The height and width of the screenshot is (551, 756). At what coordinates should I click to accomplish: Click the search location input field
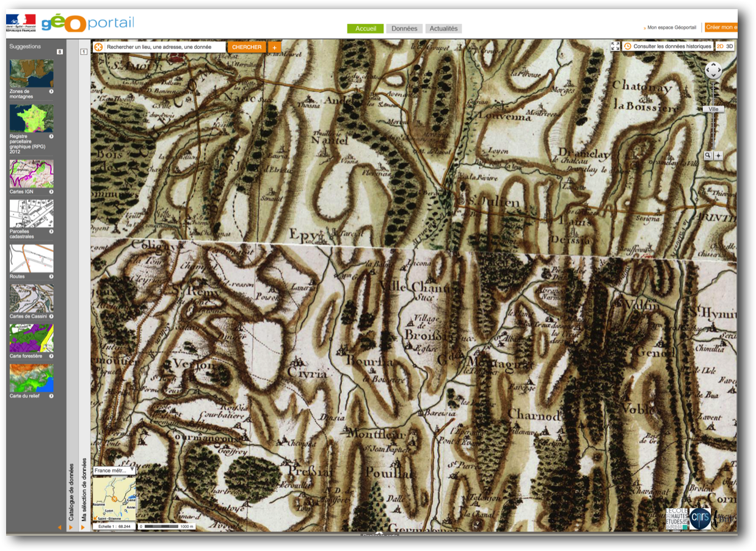tap(165, 47)
